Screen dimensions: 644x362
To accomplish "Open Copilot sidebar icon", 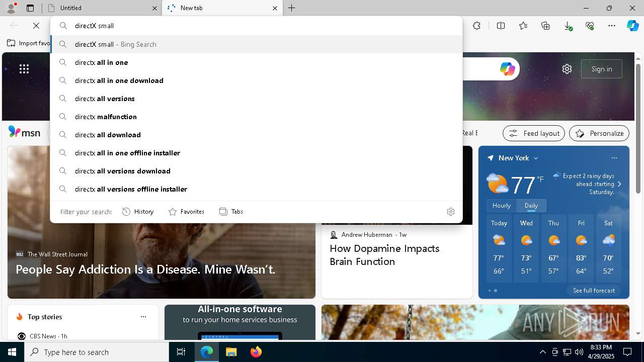I will click(632, 26).
